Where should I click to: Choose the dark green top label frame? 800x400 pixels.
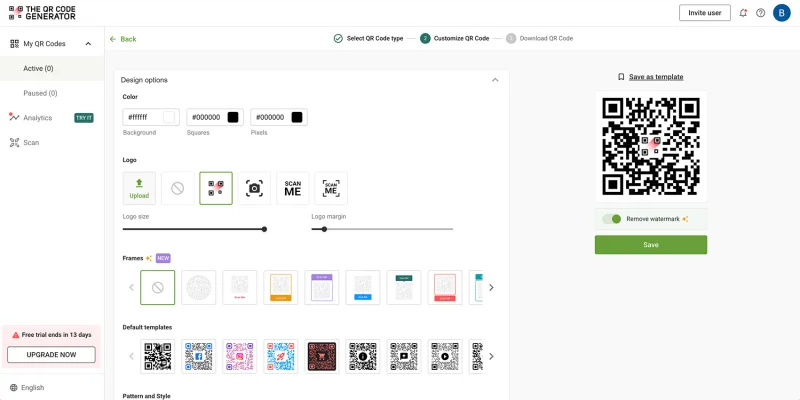[404, 288]
